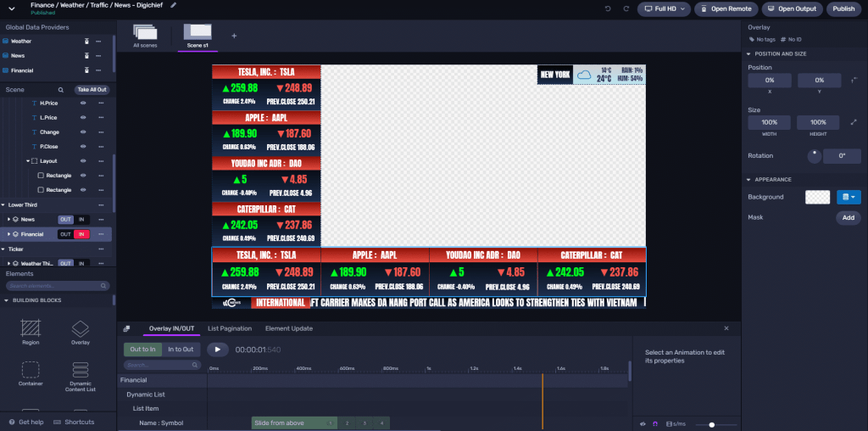
Task: Click the Background color swatch
Action: pyautogui.click(x=817, y=197)
